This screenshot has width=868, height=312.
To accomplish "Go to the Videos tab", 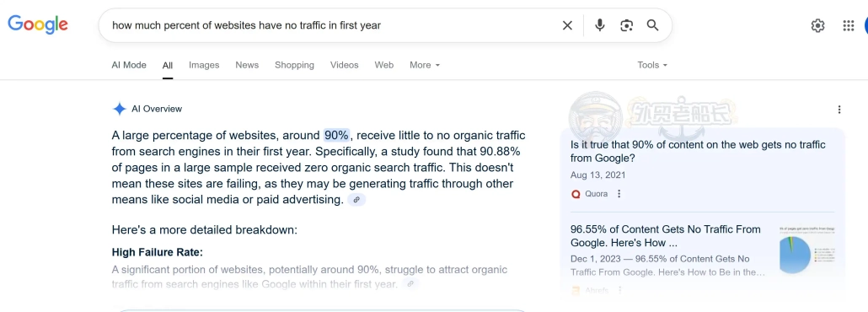I will pos(345,65).
